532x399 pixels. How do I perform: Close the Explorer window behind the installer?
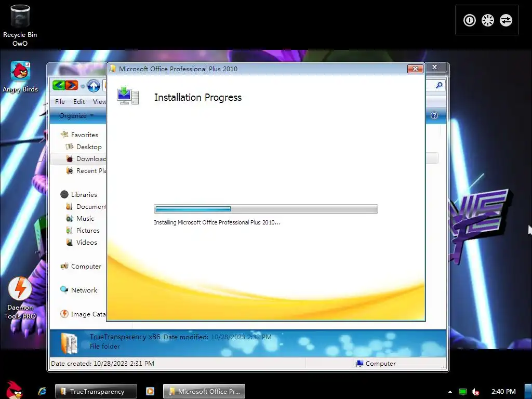click(435, 67)
